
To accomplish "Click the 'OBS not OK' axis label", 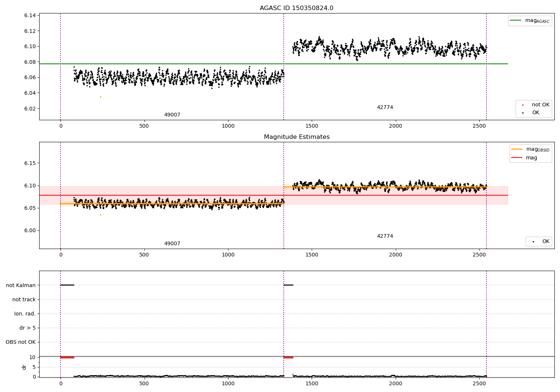I will click(21, 342).
